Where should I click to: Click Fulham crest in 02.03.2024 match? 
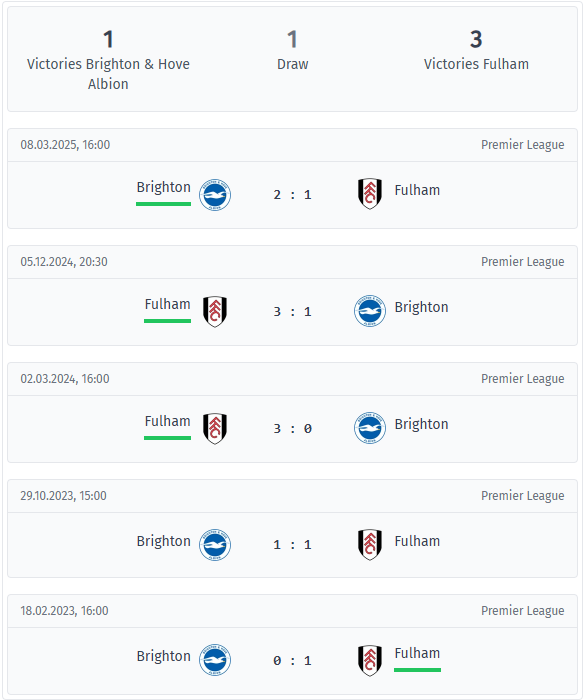215,428
